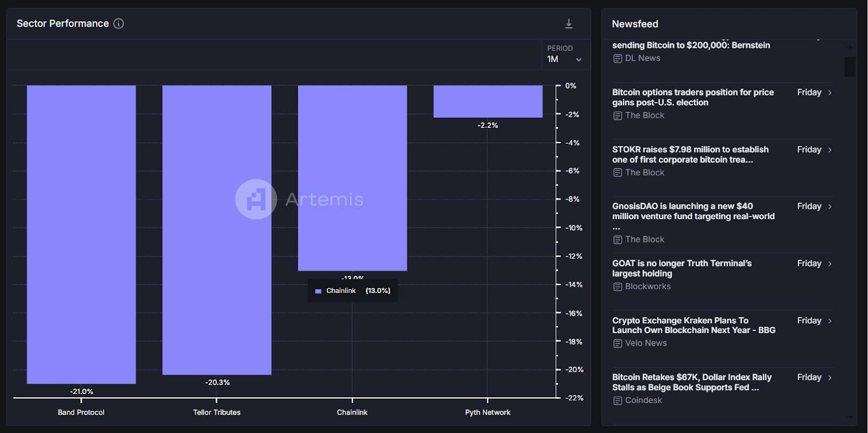Click the Blockworks source label
This screenshot has width=868, height=433.
tap(648, 286)
